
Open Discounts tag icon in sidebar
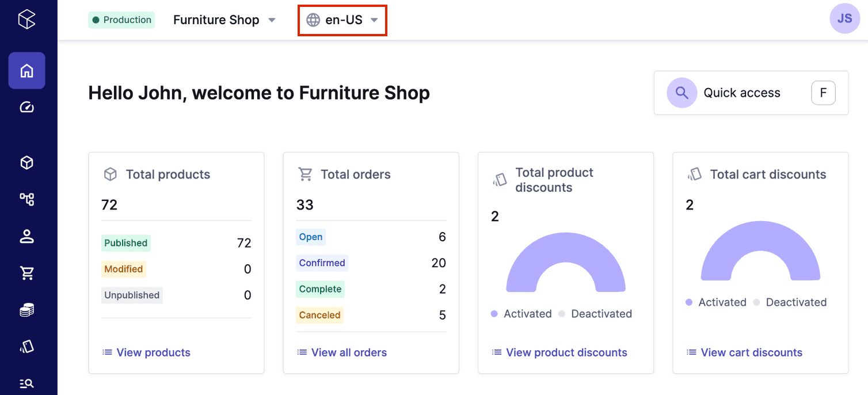tap(26, 346)
